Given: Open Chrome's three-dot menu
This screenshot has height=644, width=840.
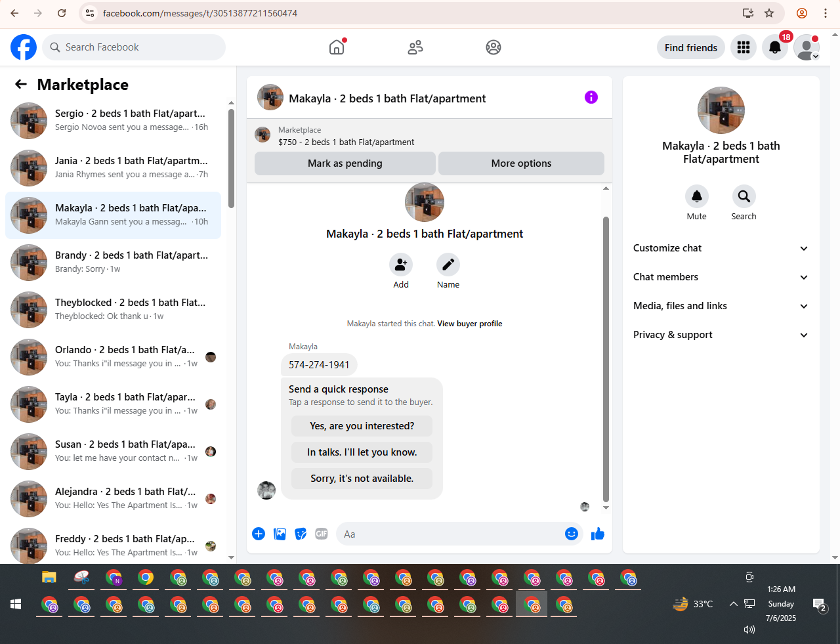Looking at the screenshot, I should (x=826, y=13).
